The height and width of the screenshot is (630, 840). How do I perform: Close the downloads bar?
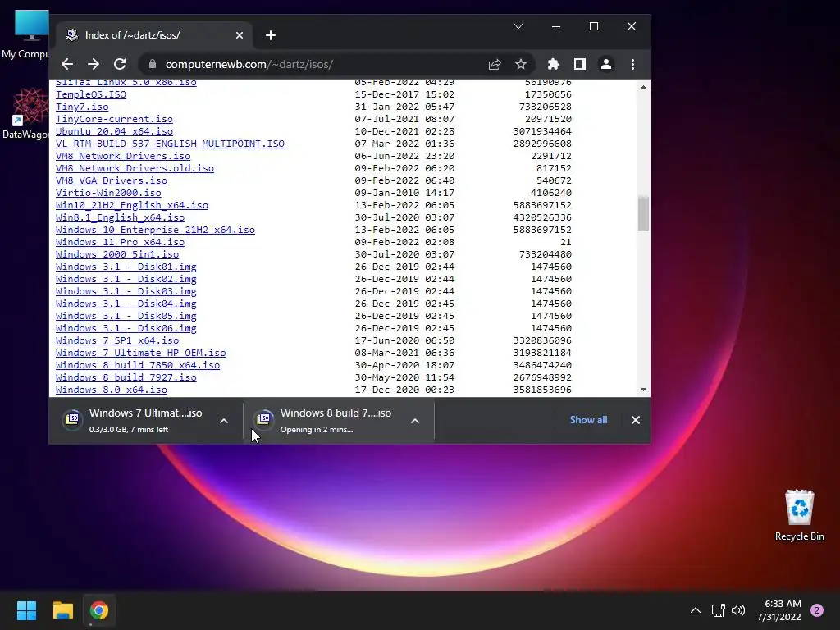pyautogui.click(x=636, y=420)
